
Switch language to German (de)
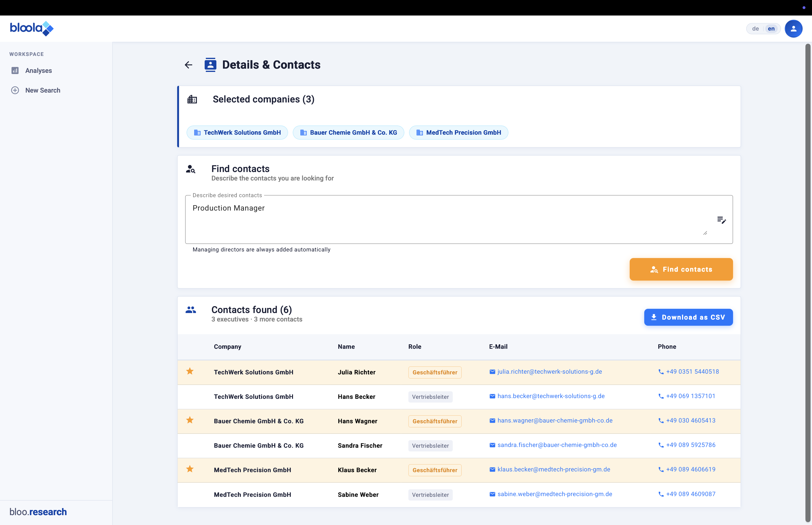[x=755, y=29]
